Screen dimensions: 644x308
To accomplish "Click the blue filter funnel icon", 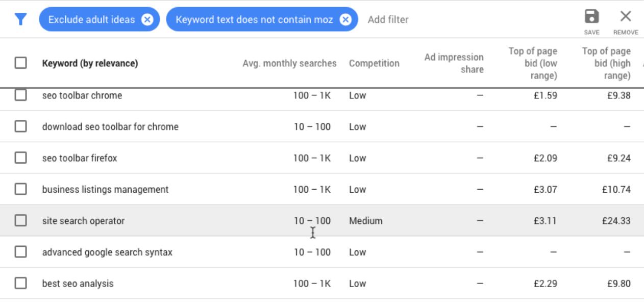I will 20,19.
